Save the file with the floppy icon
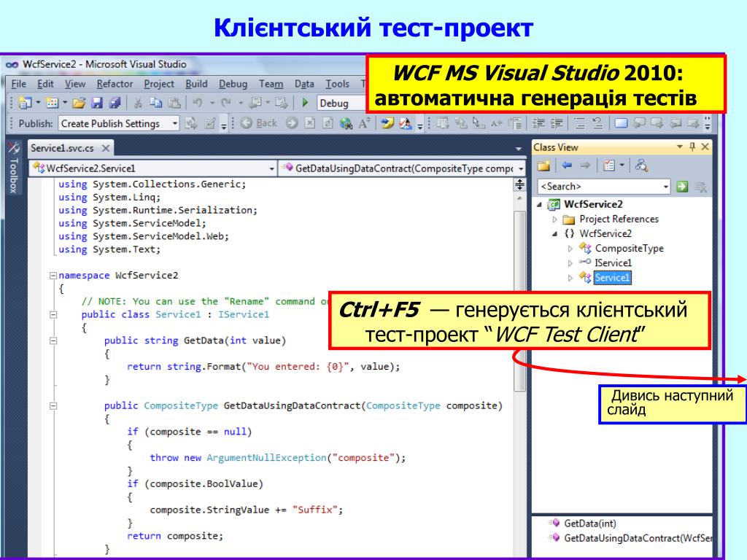The image size is (747, 560). pyautogui.click(x=97, y=103)
